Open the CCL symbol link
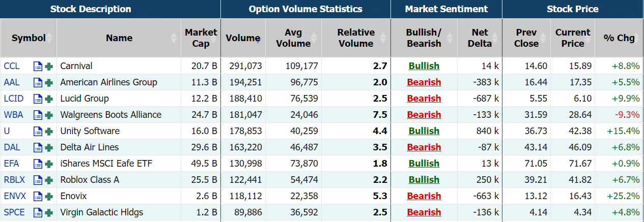The width and height of the screenshot is (644, 222). [11, 66]
